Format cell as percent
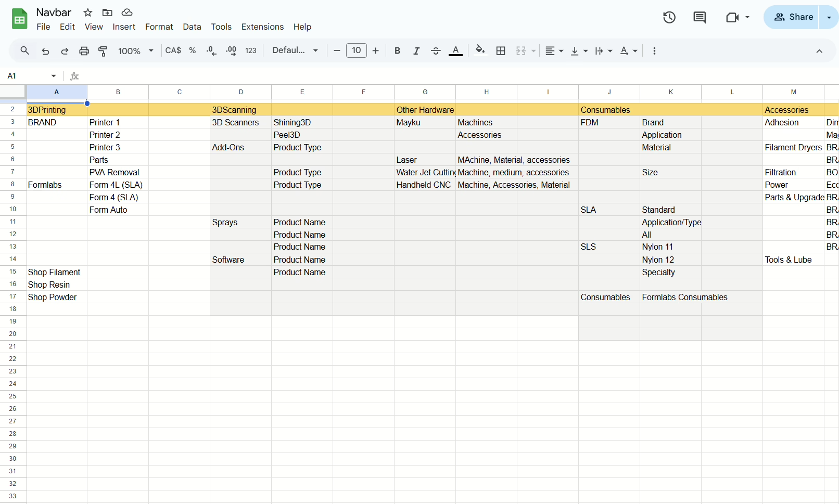This screenshot has height=504, width=839. click(x=193, y=50)
